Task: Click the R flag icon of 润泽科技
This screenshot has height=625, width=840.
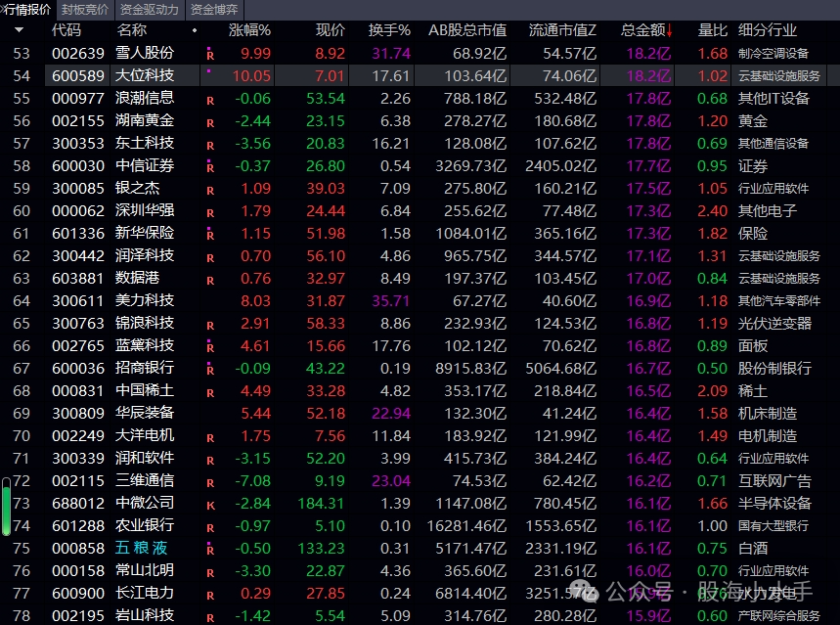Action: (210, 258)
